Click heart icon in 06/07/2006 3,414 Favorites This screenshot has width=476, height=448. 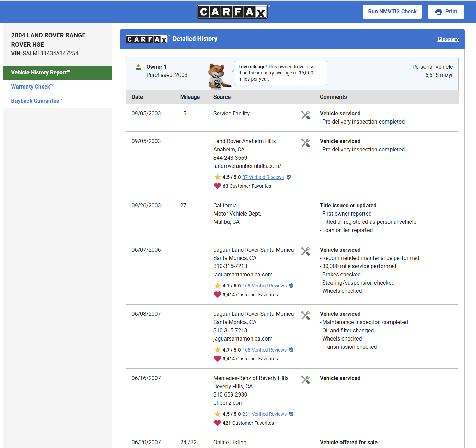[217, 295]
